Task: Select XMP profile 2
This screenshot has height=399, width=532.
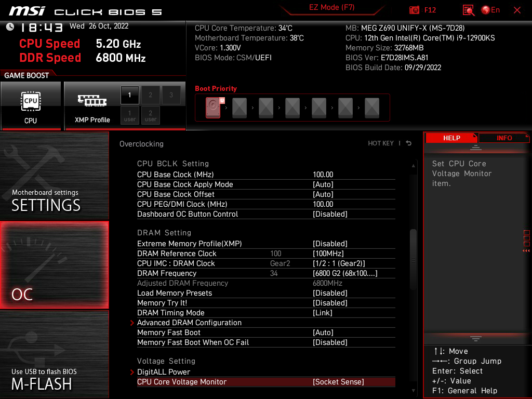Action: [150, 95]
